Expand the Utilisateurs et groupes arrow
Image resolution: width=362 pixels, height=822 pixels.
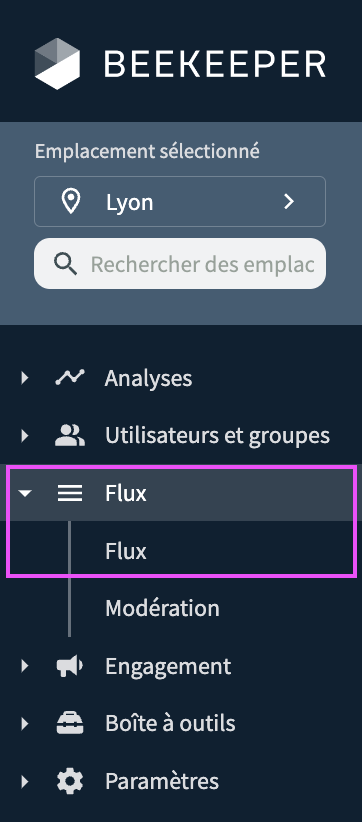[24, 435]
